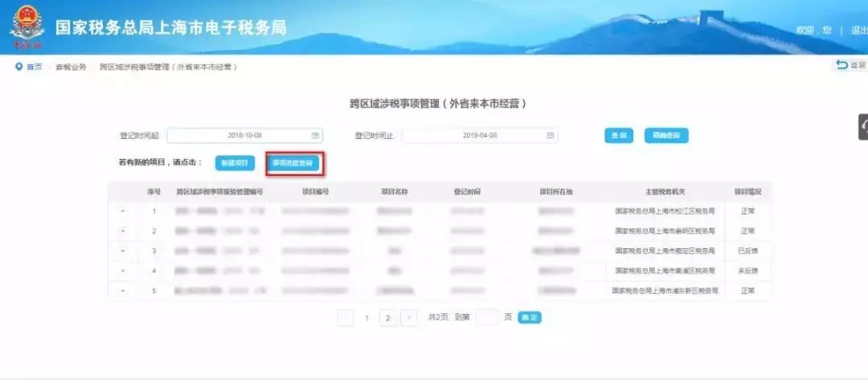868x380 pixels.
Task: Go to previous page arrow
Action: point(346,318)
